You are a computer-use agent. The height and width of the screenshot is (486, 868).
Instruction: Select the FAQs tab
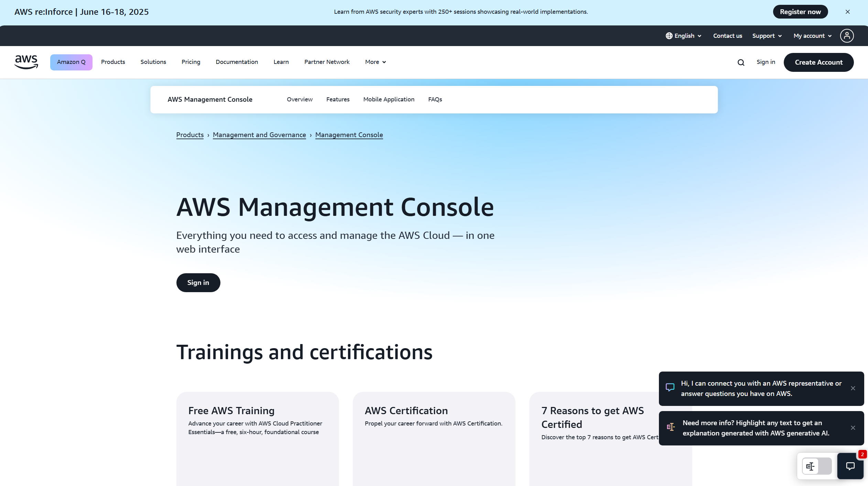coord(435,100)
